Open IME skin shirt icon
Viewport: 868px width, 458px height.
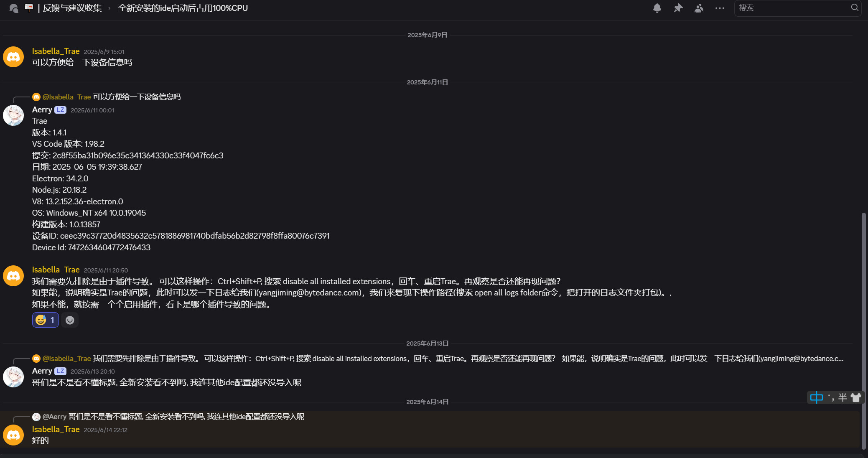point(856,397)
